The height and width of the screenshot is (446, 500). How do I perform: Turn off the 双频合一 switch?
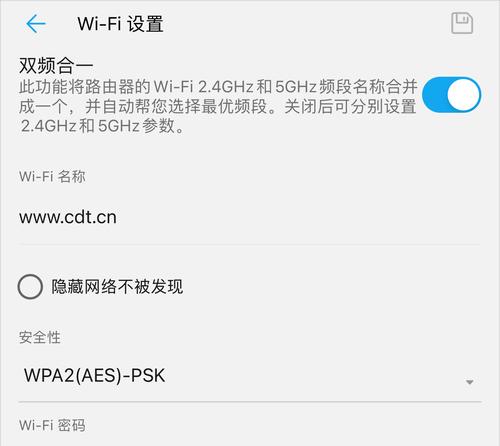(x=451, y=95)
